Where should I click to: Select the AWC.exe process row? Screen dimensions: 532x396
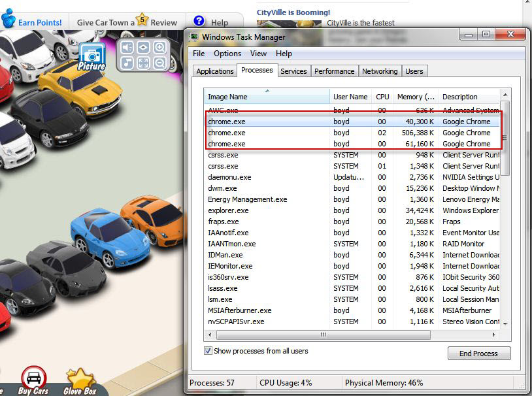pyautogui.click(x=352, y=110)
